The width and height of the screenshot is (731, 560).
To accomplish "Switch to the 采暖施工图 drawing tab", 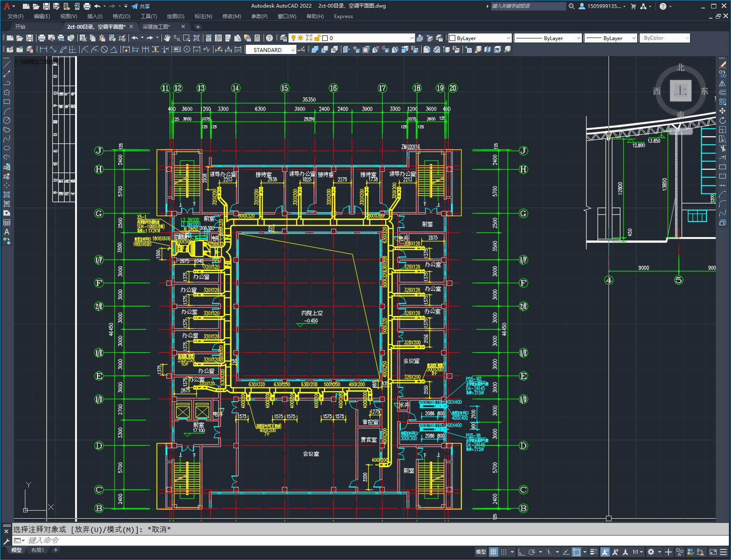I will coord(156,27).
